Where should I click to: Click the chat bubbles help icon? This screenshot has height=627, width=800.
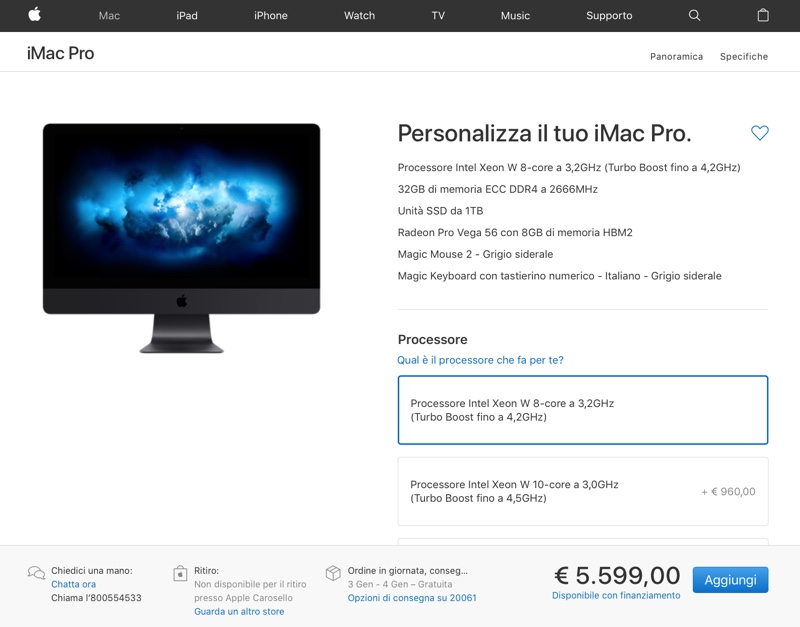coord(36,572)
